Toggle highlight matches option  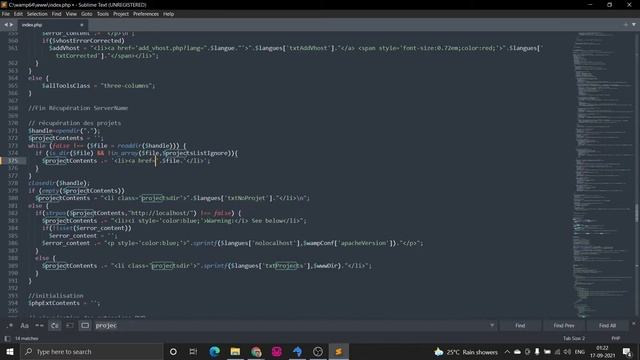click(84, 325)
